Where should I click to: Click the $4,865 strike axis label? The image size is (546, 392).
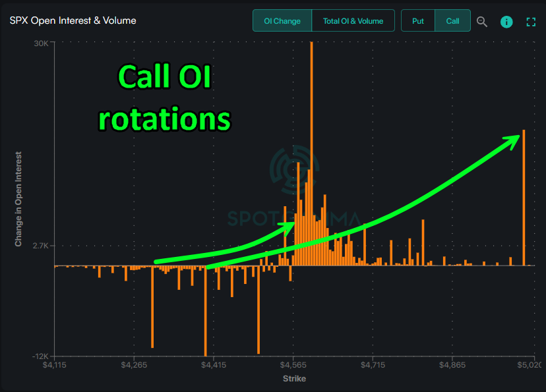pyautogui.click(x=452, y=365)
